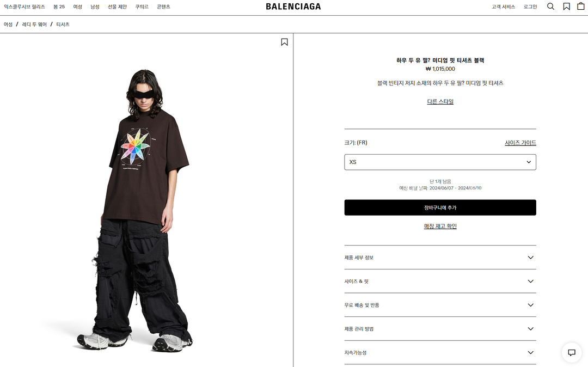
Task: Open the search magnifier icon in header
Action: point(550,7)
